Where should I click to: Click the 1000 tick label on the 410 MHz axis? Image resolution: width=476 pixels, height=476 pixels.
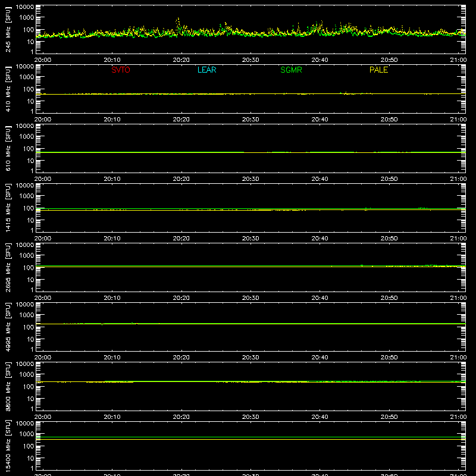27,77
